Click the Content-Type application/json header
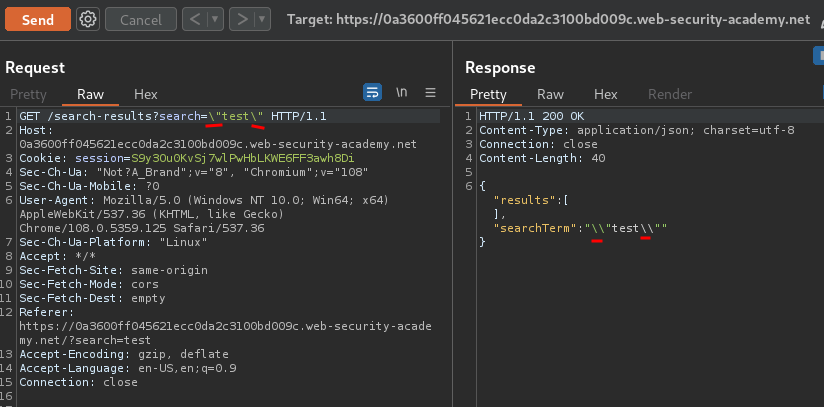The width and height of the screenshot is (824, 407). point(637,130)
